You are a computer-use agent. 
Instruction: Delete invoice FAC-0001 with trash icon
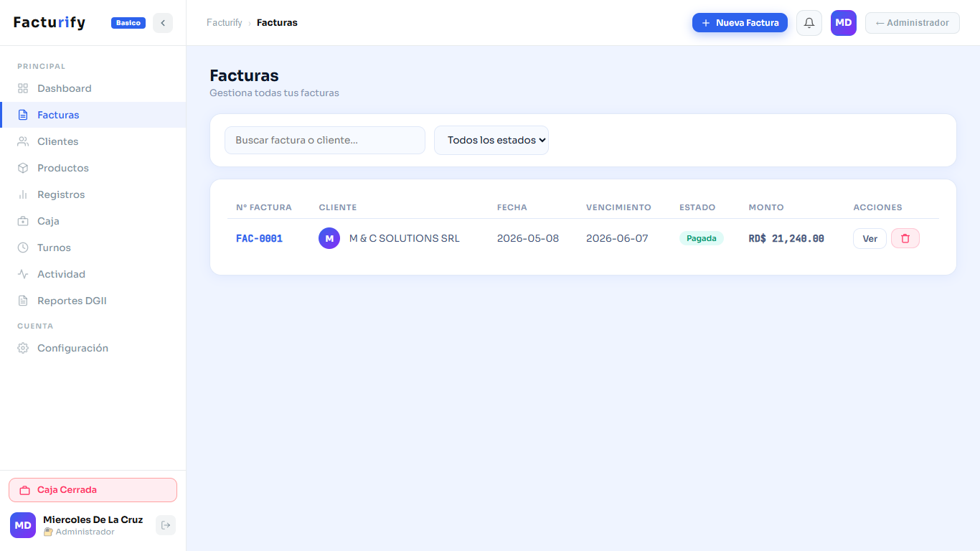coord(905,238)
